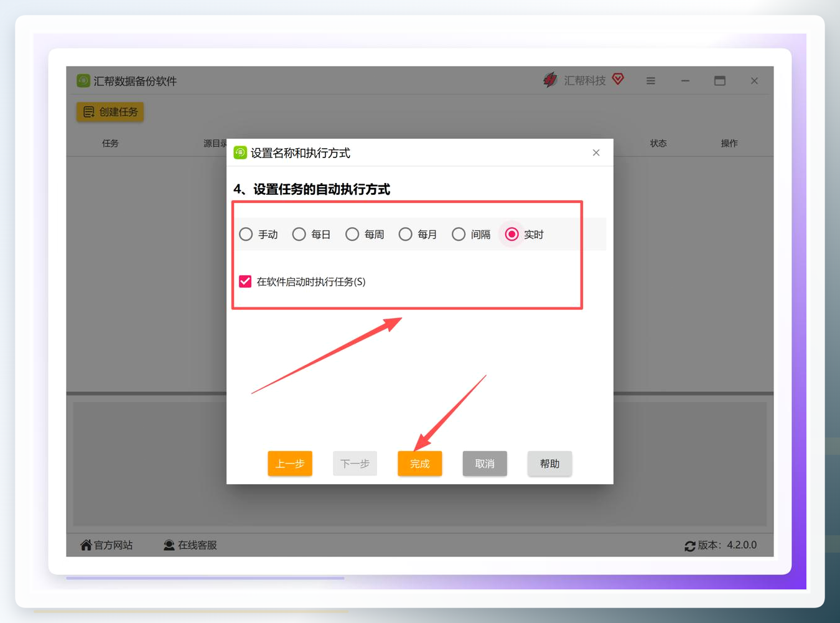840x623 pixels.
Task: Click the customer service icon beside 在线客服
Action: tap(169, 545)
